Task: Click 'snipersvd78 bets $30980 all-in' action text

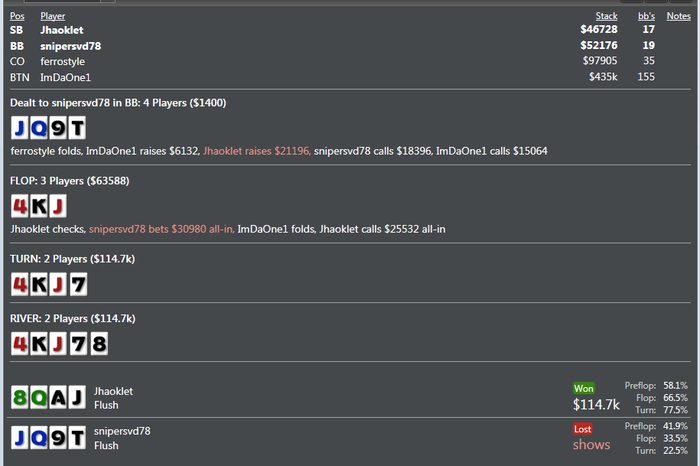Action: click(161, 229)
